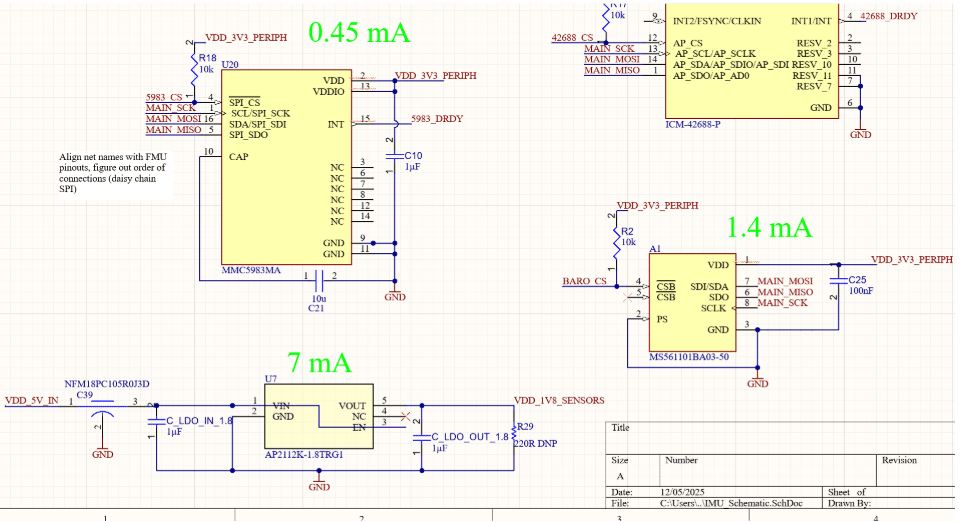The image size is (962, 522).
Task: Select the MS561101BA03-50 barometer symbol
Action: tap(693, 302)
